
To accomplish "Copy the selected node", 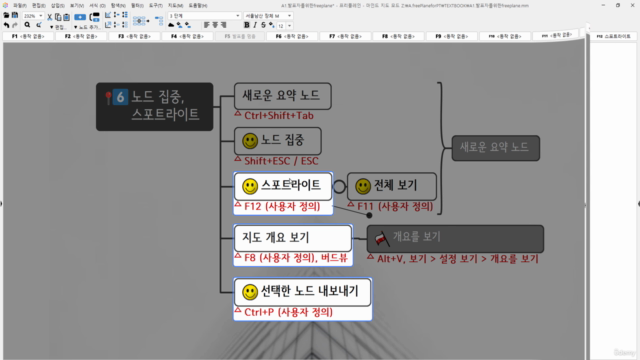I will pyautogui.click(x=58, y=17).
